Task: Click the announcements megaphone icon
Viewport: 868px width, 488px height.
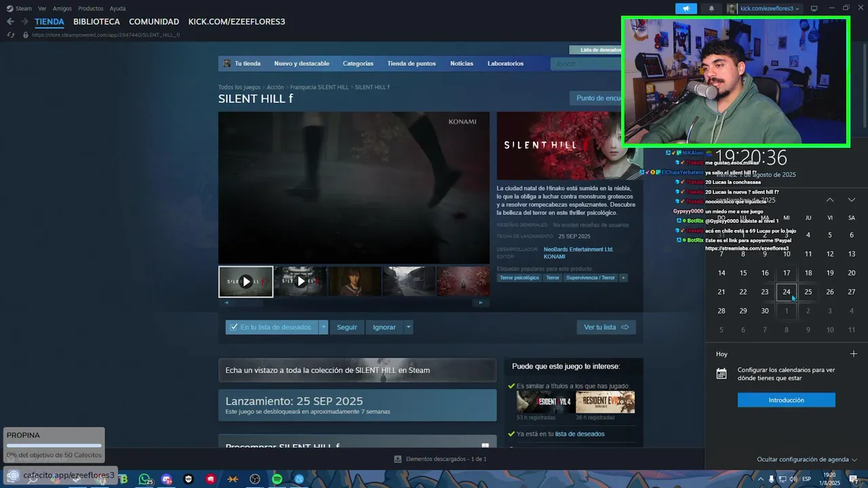Action: [x=686, y=8]
